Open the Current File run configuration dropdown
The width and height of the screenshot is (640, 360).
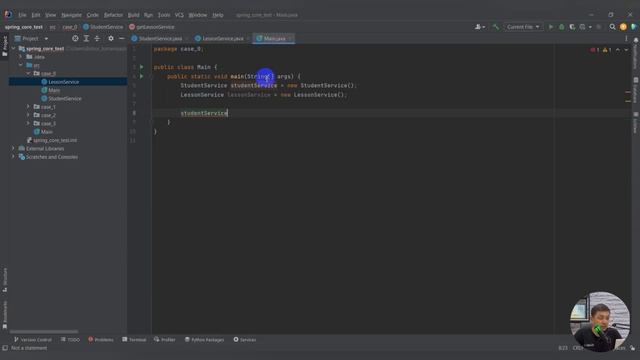[x=523, y=27]
